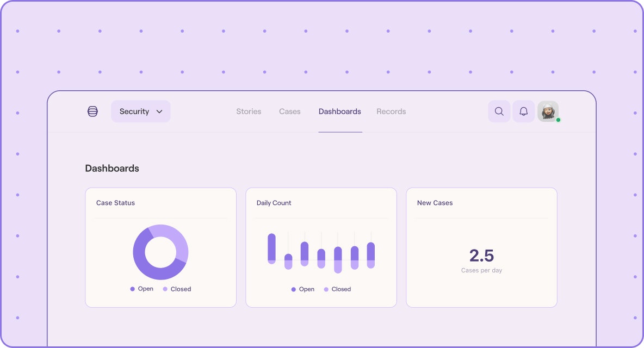Click the Case Status card title
The image size is (644, 348).
(x=115, y=203)
